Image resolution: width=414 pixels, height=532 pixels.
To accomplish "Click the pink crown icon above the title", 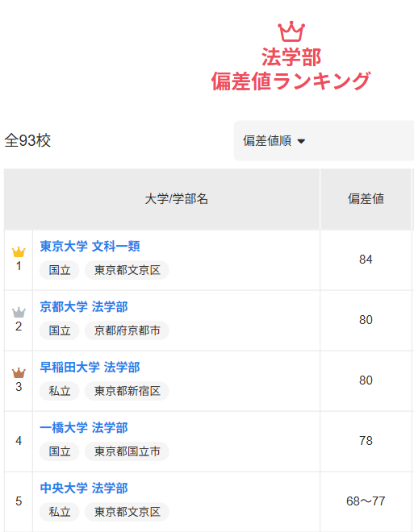I will click(x=291, y=31).
